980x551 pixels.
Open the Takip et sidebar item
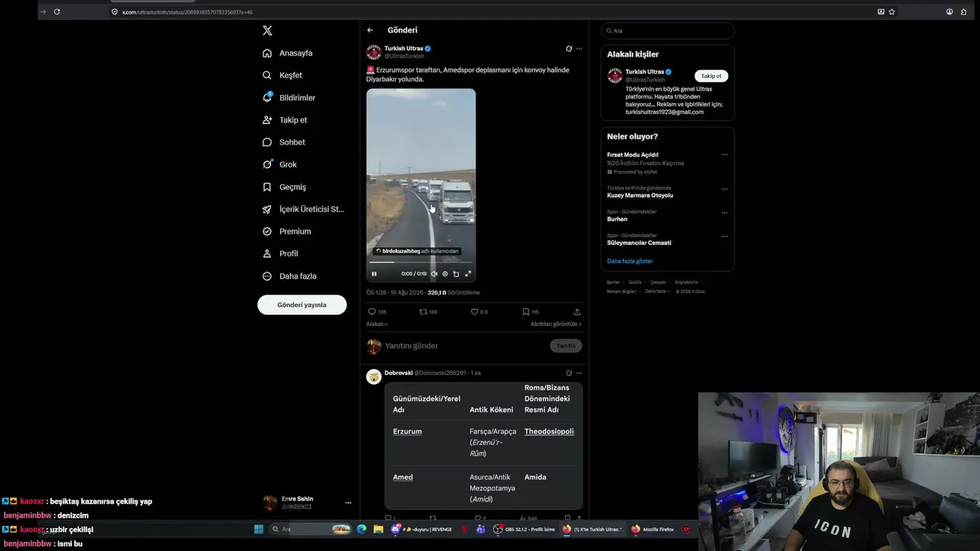click(x=285, y=120)
